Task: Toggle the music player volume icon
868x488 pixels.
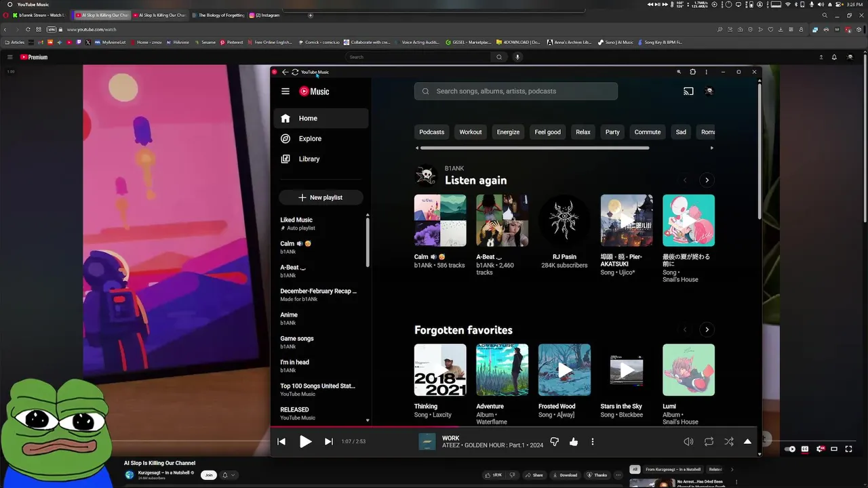Action: pyautogui.click(x=688, y=442)
